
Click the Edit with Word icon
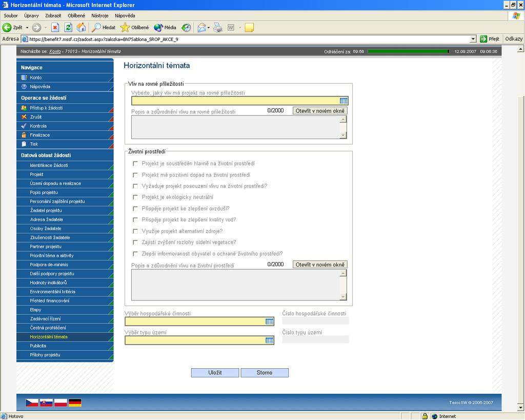click(x=231, y=28)
